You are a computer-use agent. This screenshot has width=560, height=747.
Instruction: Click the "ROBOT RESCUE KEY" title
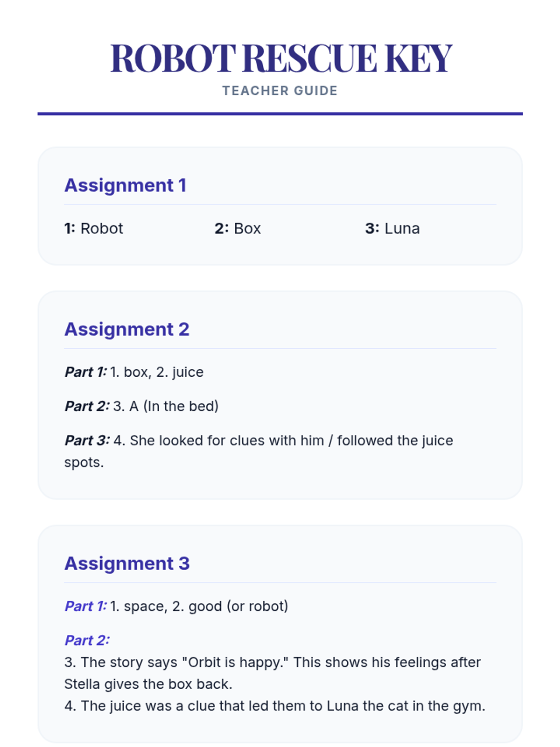(280, 58)
